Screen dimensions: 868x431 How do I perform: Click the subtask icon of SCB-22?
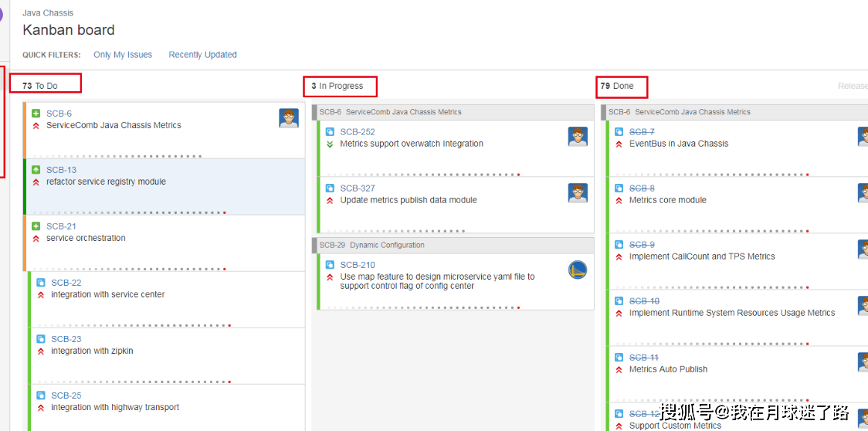tap(41, 283)
